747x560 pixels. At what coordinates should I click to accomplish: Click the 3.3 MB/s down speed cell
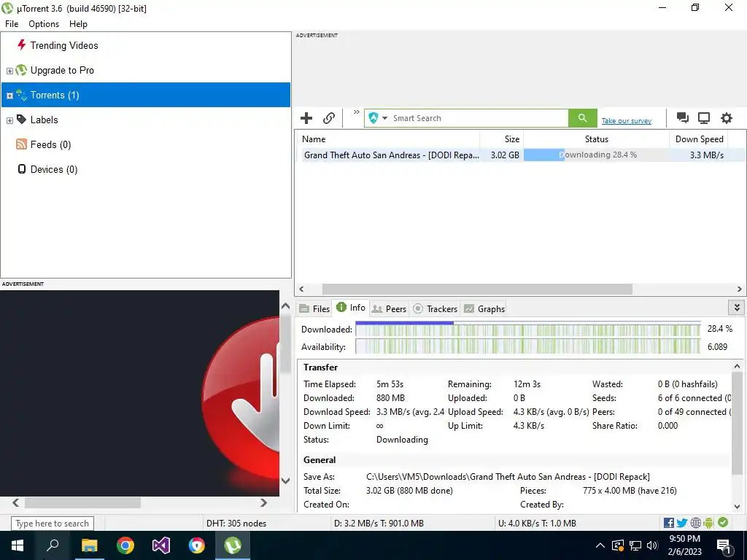point(706,155)
